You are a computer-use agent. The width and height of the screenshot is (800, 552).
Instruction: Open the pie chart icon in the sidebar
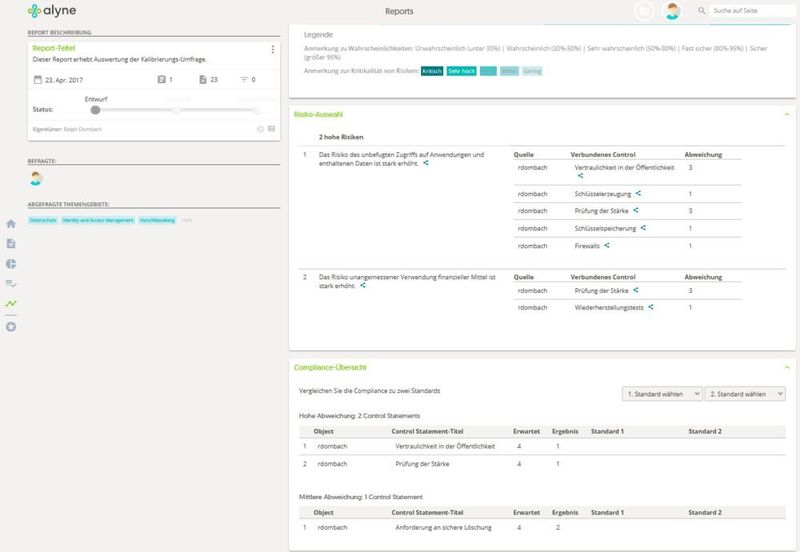(x=11, y=264)
